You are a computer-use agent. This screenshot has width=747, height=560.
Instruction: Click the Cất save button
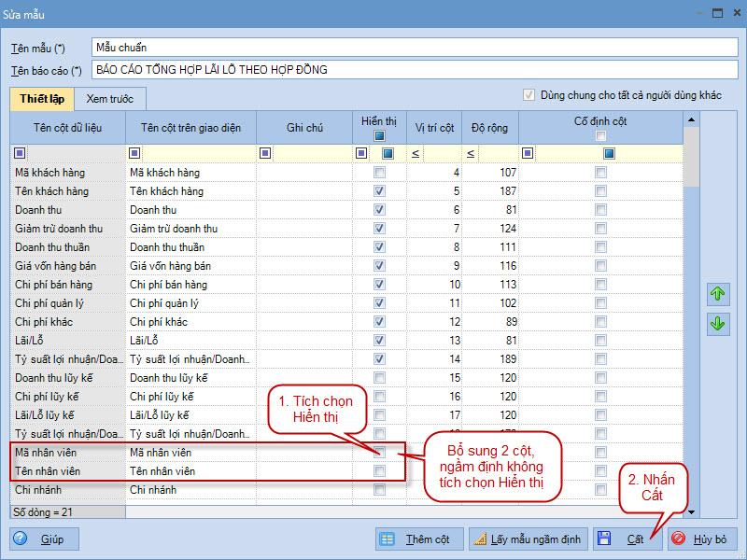pyautogui.click(x=627, y=539)
